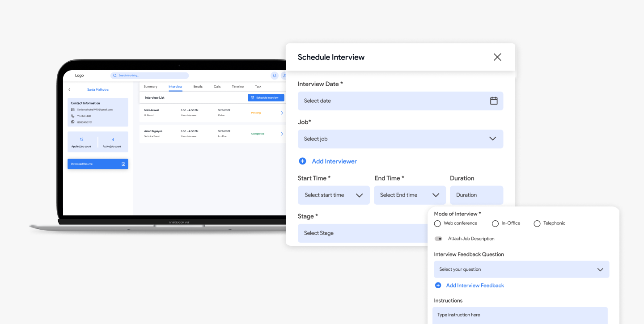Toggle the Attach Job Description switch

click(x=439, y=239)
